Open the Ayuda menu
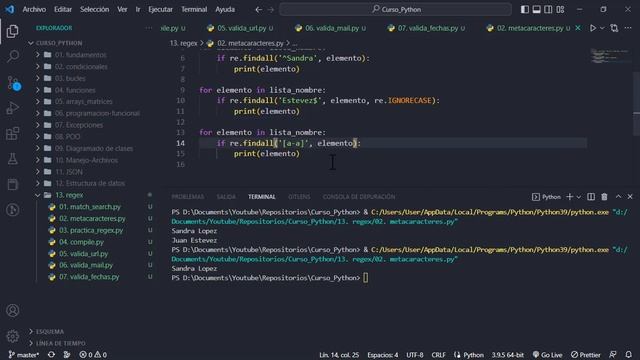 225,9
